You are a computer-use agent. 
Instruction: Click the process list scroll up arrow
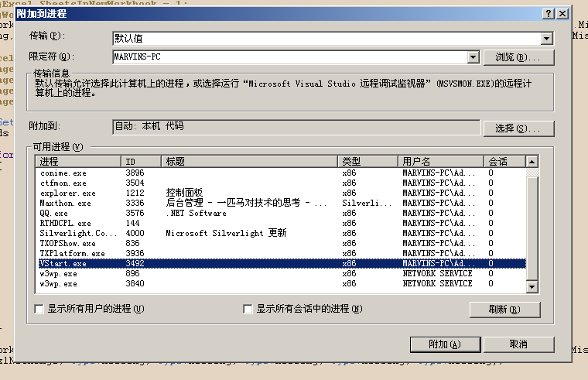pyautogui.click(x=532, y=162)
